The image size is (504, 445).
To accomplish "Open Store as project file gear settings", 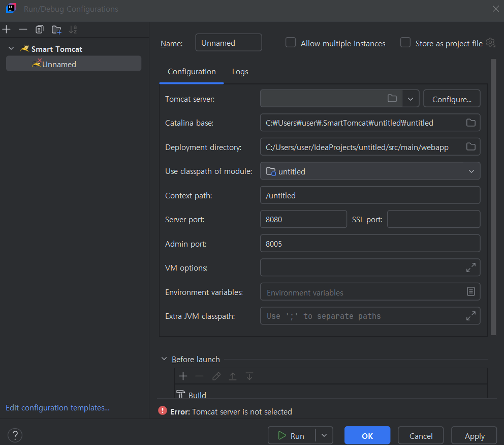I will (490, 43).
